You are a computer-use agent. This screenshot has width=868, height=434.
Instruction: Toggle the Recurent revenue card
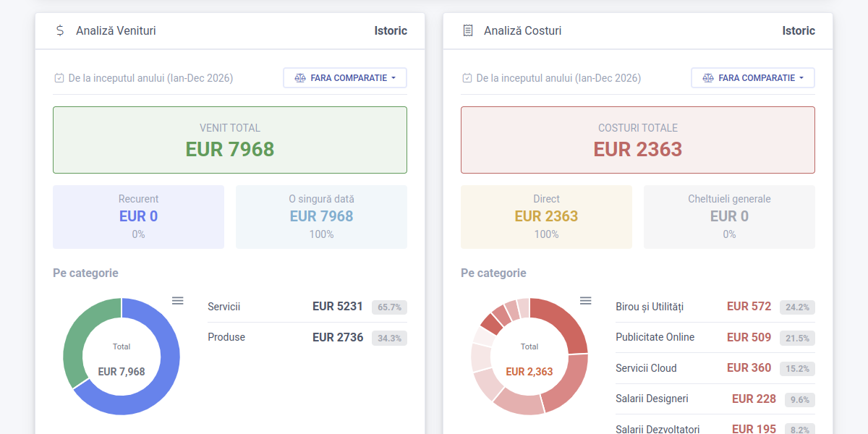[x=138, y=216]
